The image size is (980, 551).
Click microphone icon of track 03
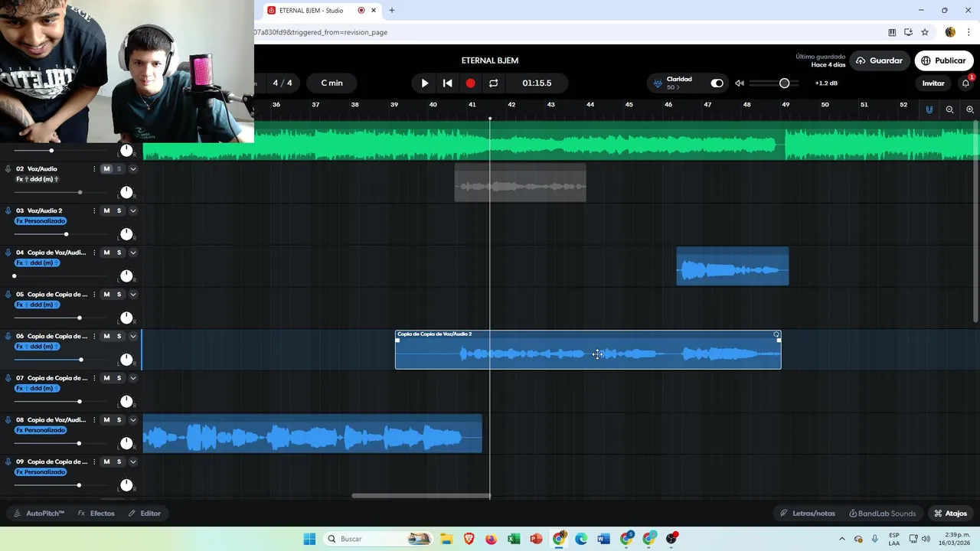tap(8, 210)
